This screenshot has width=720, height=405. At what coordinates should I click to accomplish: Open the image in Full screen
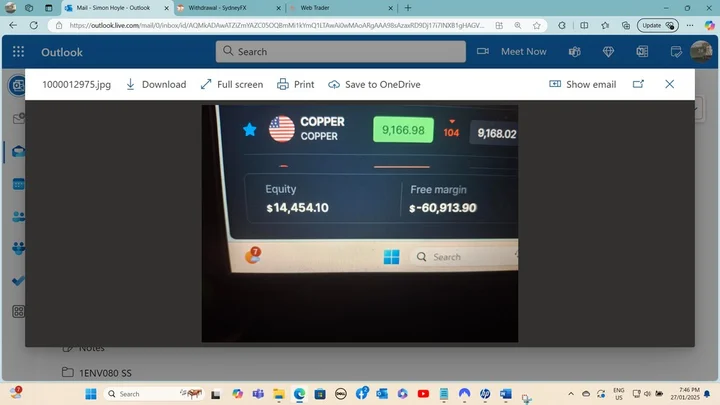pyautogui.click(x=232, y=84)
